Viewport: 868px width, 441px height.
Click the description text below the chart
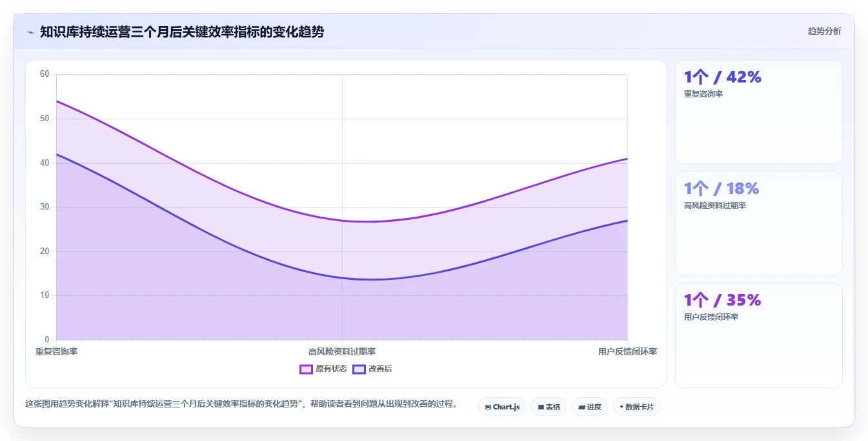point(241,404)
